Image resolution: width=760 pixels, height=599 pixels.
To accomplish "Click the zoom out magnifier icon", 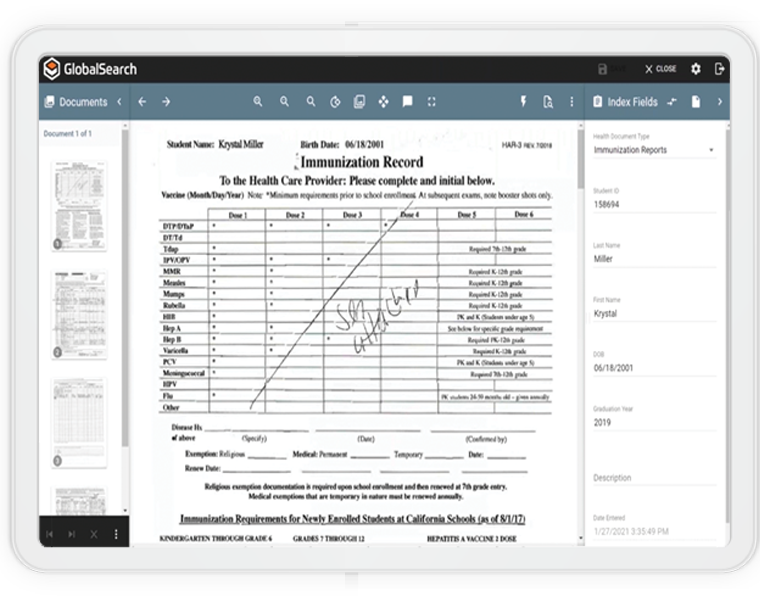I will (285, 102).
